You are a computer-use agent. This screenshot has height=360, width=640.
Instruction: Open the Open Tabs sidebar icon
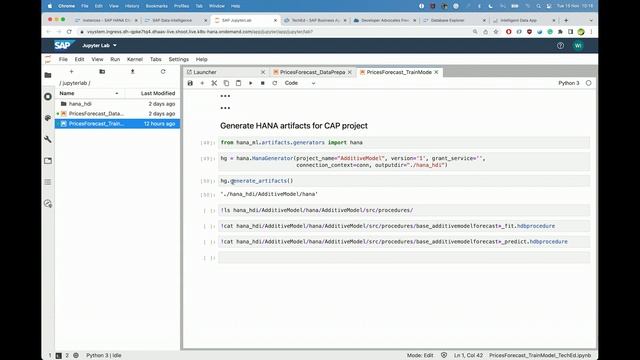click(48, 161)
